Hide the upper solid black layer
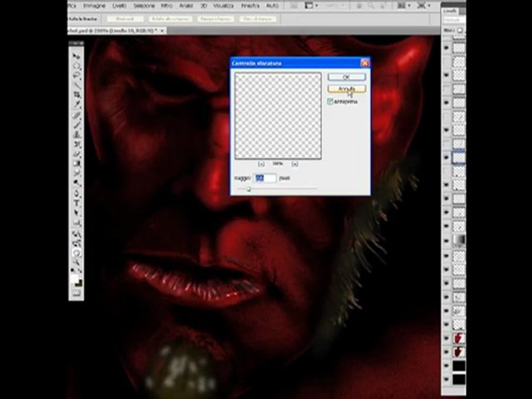The image size is (532, 399). click(447, 366)
